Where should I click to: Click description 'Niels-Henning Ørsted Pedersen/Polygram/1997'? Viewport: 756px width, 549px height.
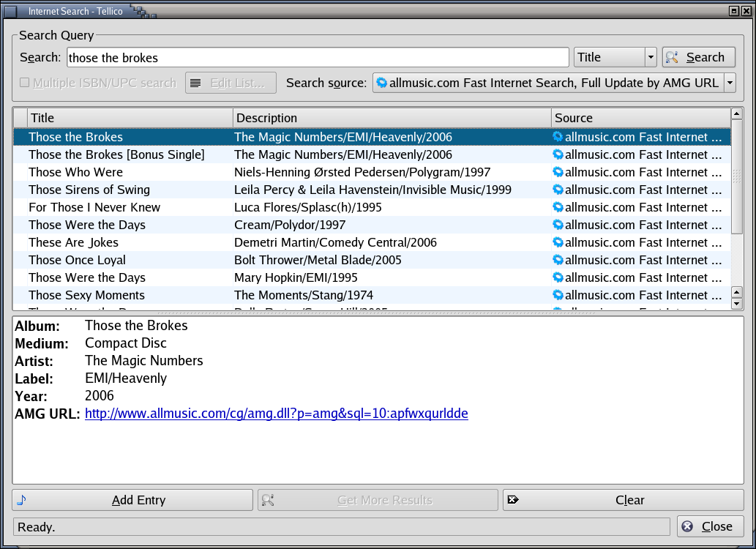click(x=362, y=172)
